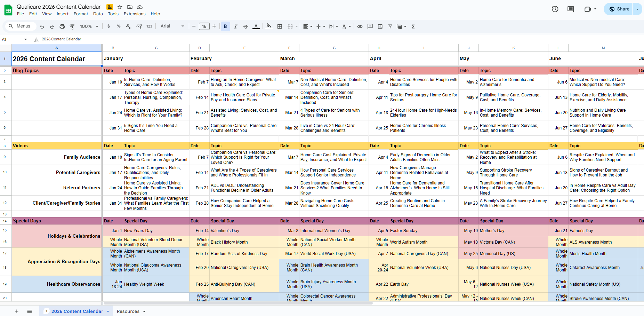The height and width of the screenshot is (316, 644).
Task: Open the comments panel icon
Action: pos(571,9)
